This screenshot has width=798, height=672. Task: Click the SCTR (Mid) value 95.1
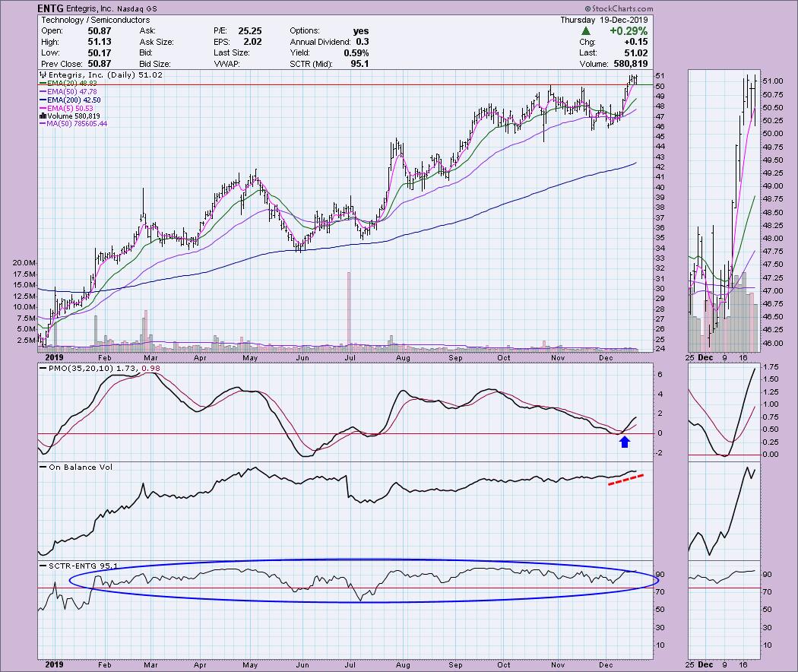click(x=359, y=64)
